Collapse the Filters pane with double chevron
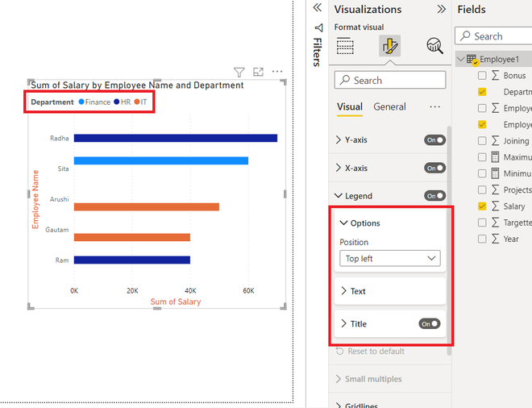Viewport: 532px width, 408px height. point(318,7)
